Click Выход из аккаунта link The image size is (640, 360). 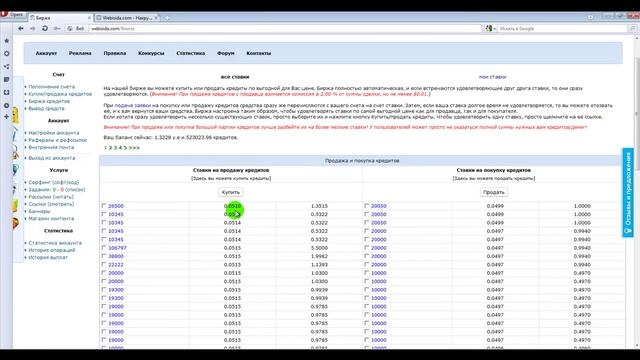(51, 158)
